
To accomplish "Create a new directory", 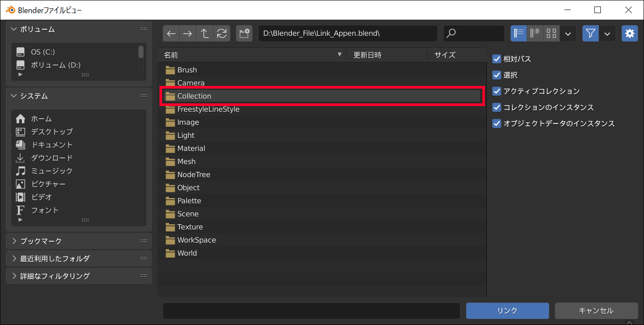I will 244,34.
